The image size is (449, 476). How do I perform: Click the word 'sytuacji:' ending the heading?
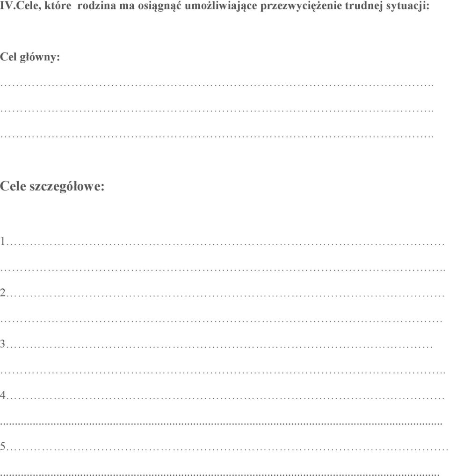point(408,6)
